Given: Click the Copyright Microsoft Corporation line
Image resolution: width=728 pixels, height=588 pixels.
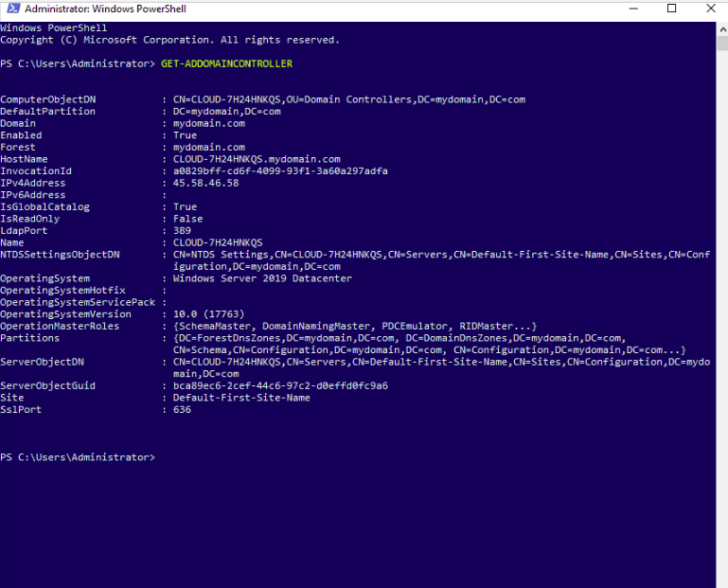Looking at the screenshot, I should click(x=169, y=40).
